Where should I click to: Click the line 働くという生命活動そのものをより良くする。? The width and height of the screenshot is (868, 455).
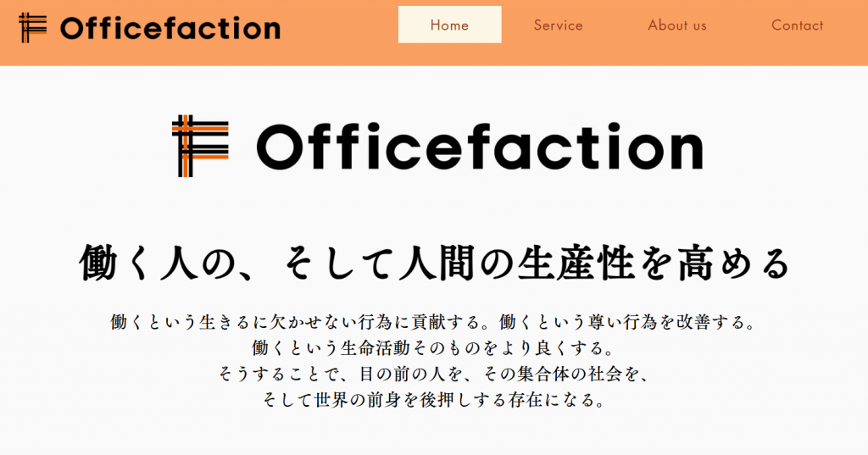[x=432, y=348]
